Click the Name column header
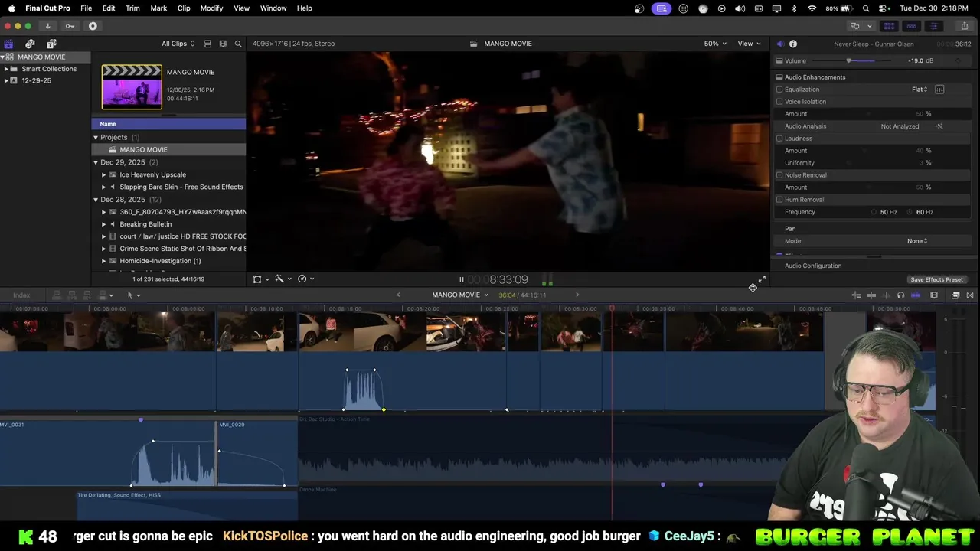The width and height of the screenshot is (980, 551). pyautogui.click(x=168, y=124)
